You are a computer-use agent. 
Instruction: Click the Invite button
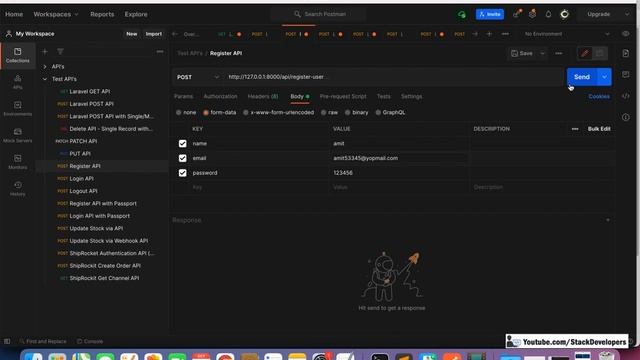(x=490, y=14)
